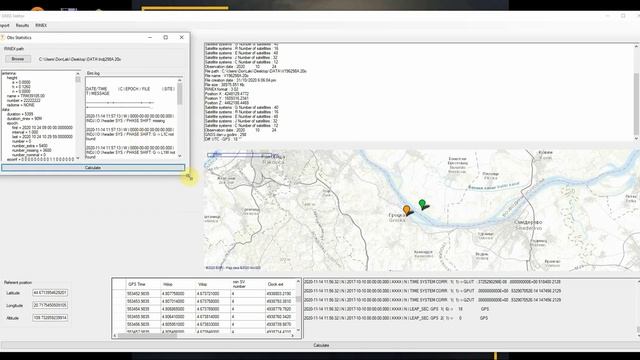The image size is (640, 360).
Task: Click the 'File creation date' log line
Action: (x=240, y=80)
